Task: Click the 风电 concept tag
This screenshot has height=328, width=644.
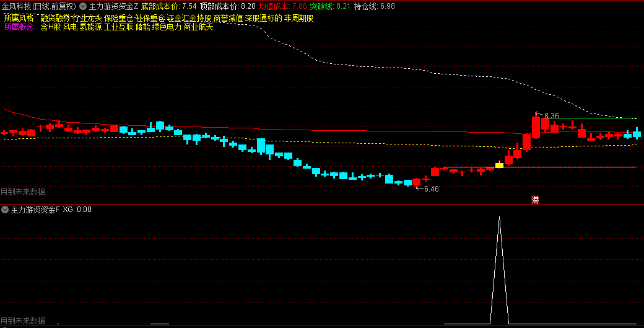Action: pos(70,27)
